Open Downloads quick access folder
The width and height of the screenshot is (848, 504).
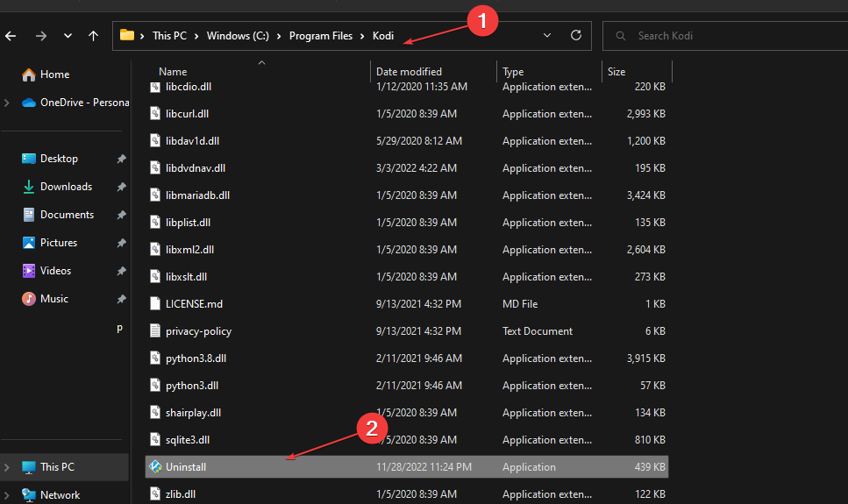[57, 187]
